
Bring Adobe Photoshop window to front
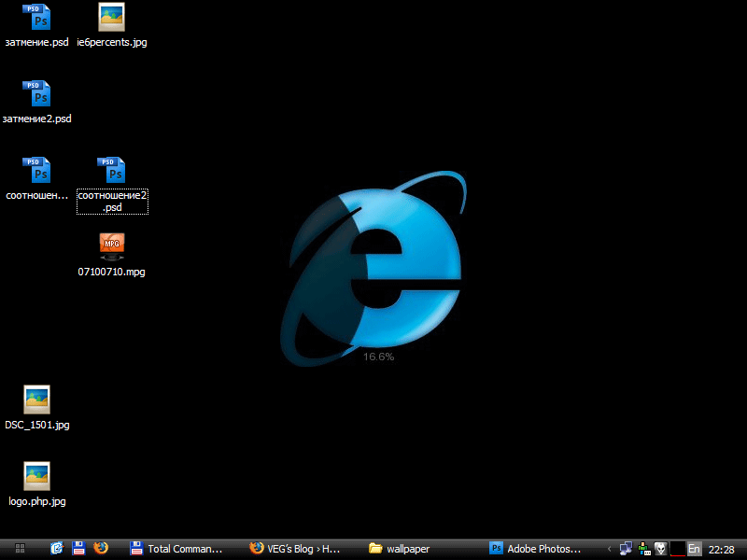(537, 549)
